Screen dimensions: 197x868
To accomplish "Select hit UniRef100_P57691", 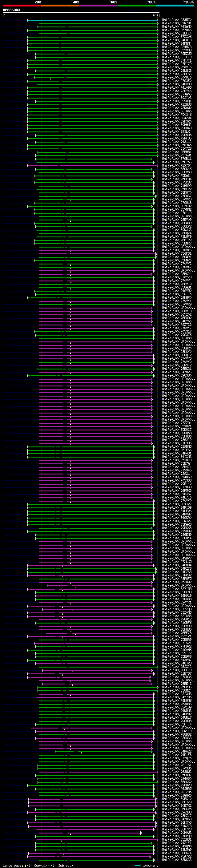I will [177, 155].
